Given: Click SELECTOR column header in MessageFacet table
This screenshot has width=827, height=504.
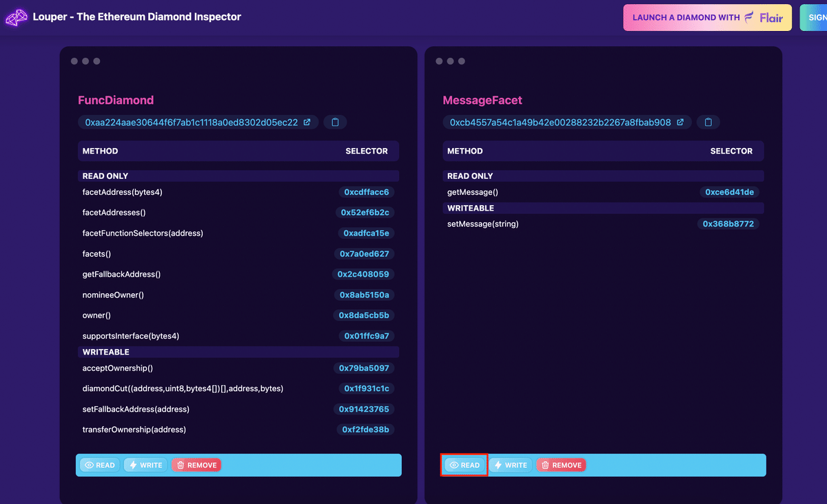Looking at the screenshot, I should (731, 151).
